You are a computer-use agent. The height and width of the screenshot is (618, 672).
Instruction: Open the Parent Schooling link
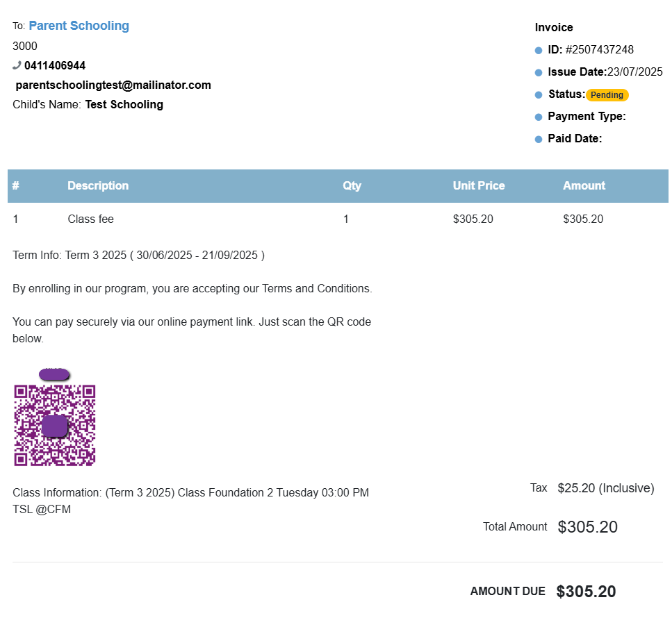pyautogui.click(x=79, y=26)
